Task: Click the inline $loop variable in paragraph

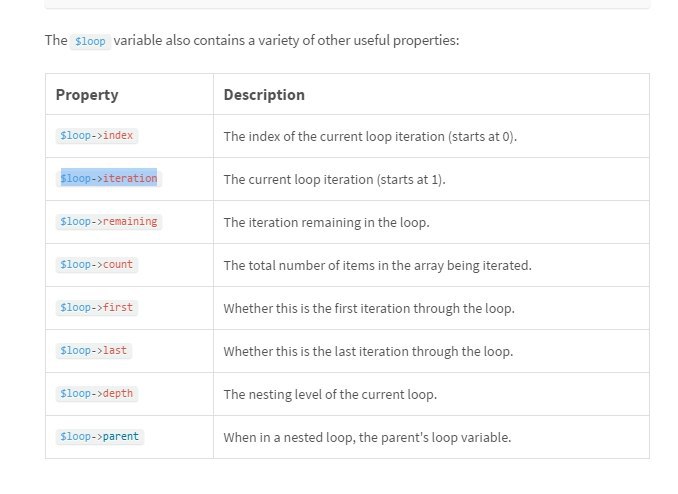Action: point(90,42)
